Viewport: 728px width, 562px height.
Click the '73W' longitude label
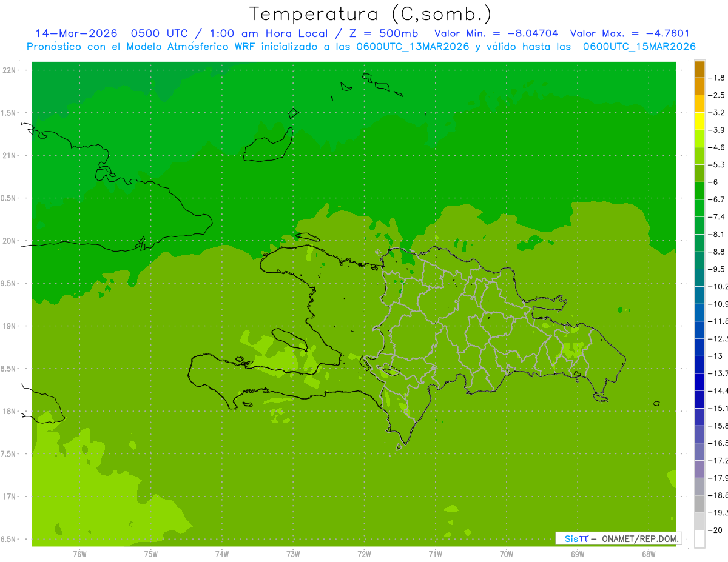tap(293, 554)
